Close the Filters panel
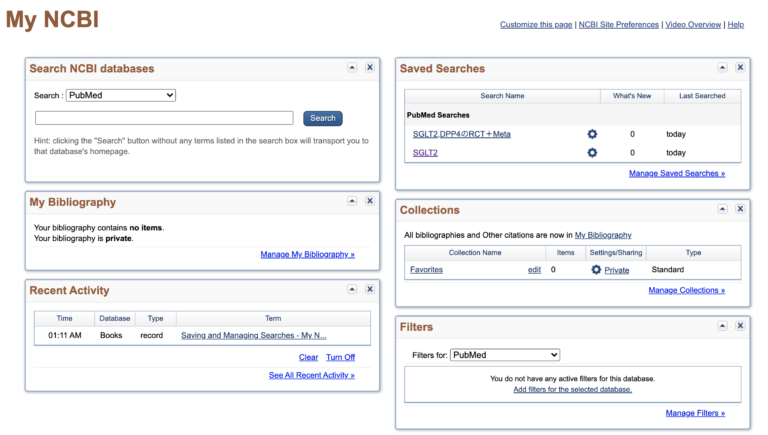 (740, 326)
